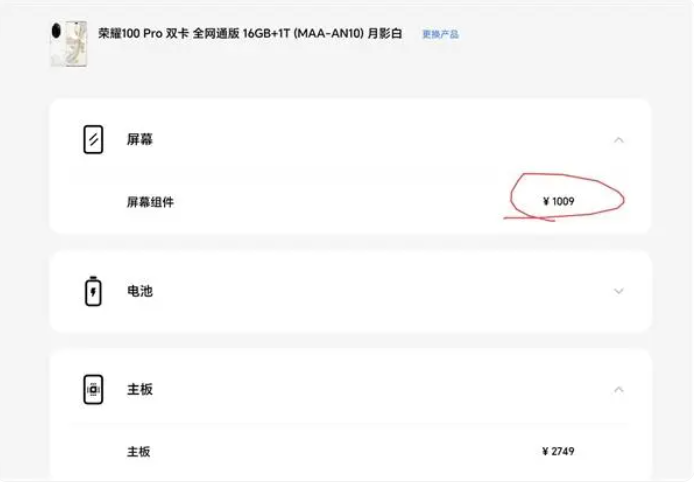Select the 主板 section heading
This screenshot has width=694, height=483.
point(139,390)
